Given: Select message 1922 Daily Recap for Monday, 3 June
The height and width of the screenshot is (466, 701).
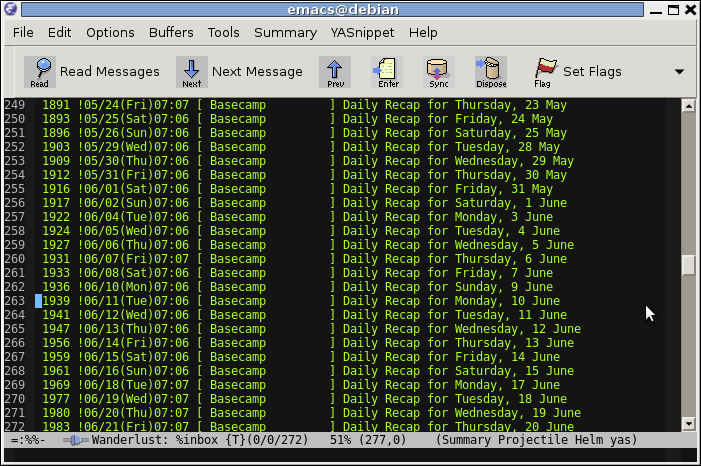Looking at the screenshot, I should tap(297, 217).
